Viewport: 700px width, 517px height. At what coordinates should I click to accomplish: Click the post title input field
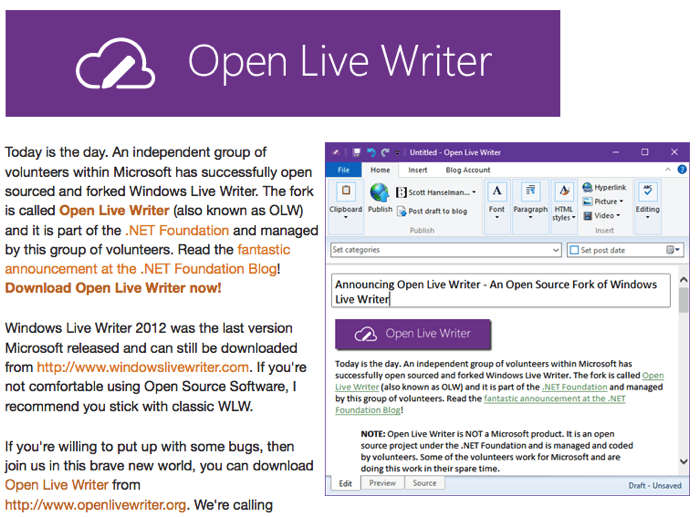point(501,291)
